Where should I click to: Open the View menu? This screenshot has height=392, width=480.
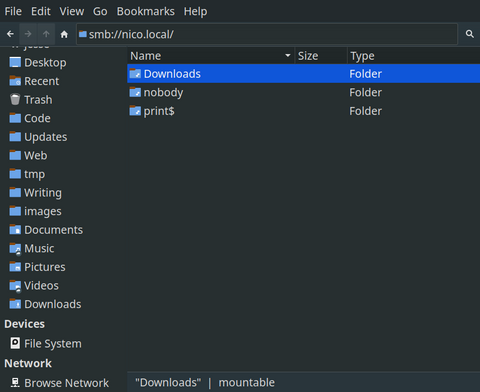[72, 11]
